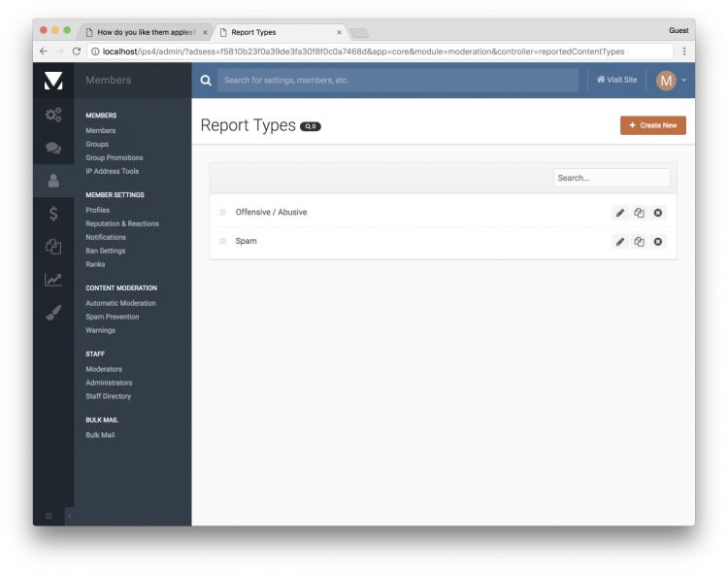The width and height of the screenshot is (728, 573).
Task: Open Group Promotions in sidebar
Action: point(115,157)
